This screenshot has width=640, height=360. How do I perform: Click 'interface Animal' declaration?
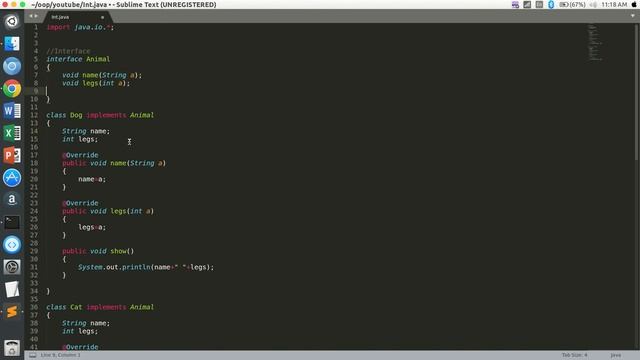pyautogui.click(x=78, y=59)
